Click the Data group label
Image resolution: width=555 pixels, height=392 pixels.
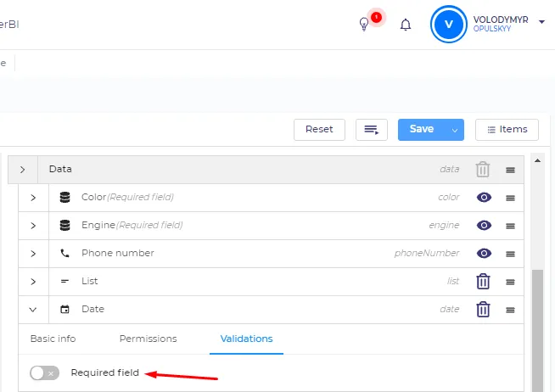point(60,169)
